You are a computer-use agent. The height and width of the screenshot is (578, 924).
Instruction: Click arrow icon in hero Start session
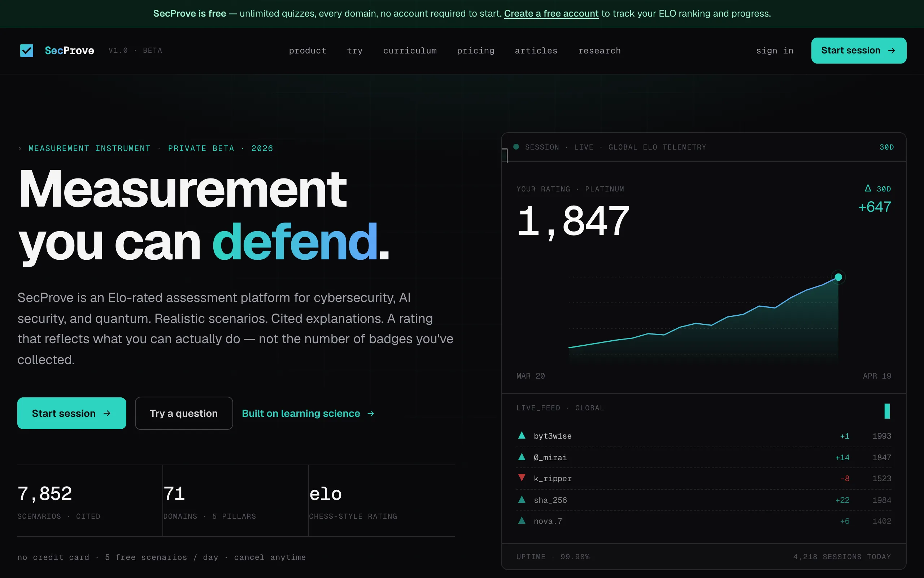[107, 413]
